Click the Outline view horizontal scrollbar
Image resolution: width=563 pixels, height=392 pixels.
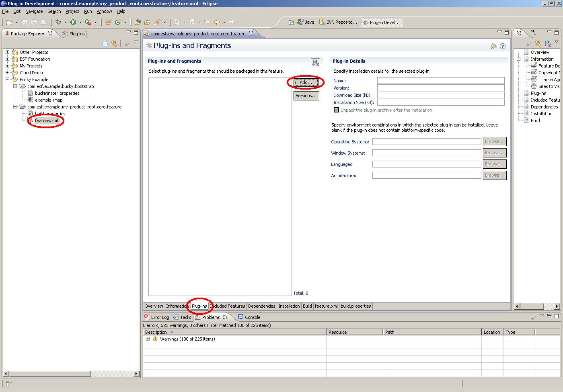coord(537,306)
